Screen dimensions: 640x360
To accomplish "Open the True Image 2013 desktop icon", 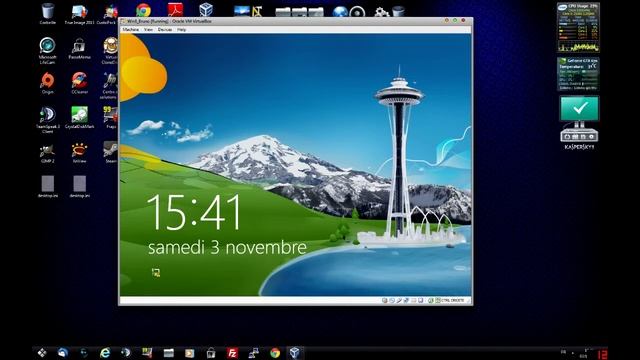I will 79,13.
